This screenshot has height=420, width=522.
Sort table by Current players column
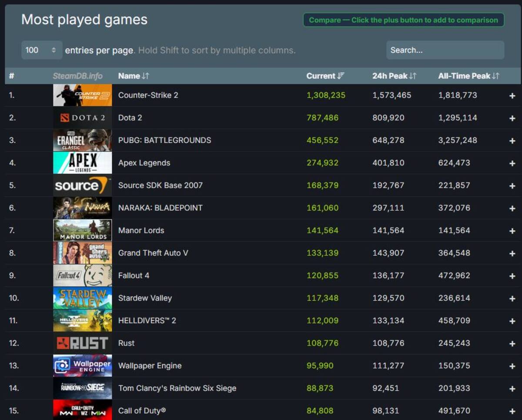325,76
